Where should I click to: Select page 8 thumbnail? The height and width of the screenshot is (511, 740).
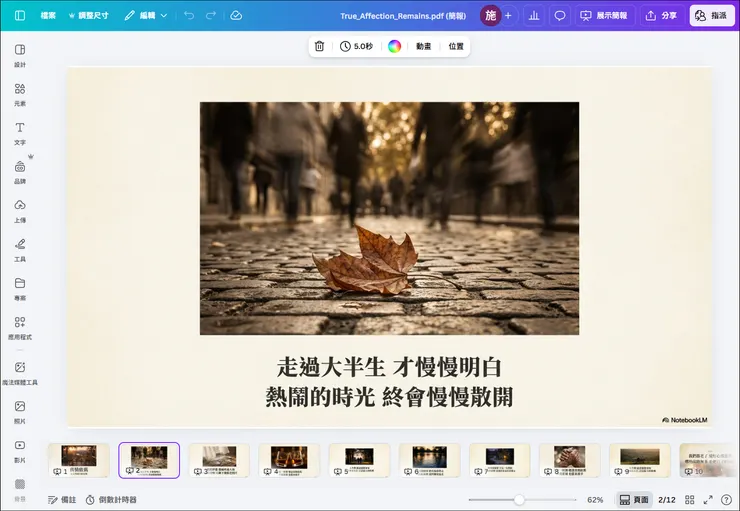570,460
